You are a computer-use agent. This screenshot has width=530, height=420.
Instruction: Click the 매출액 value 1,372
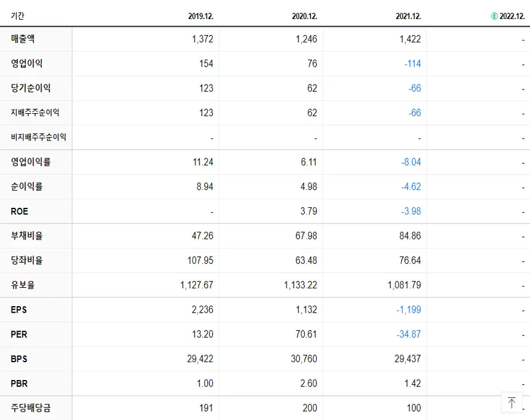pos(203,39)
